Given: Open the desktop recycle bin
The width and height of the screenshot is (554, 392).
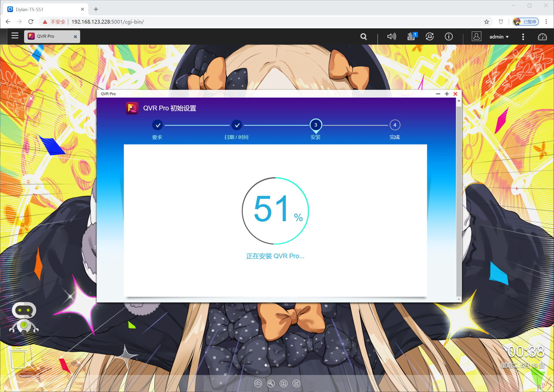Looking at the screenshot, I should pyautogui.click(x=18, y=358).
